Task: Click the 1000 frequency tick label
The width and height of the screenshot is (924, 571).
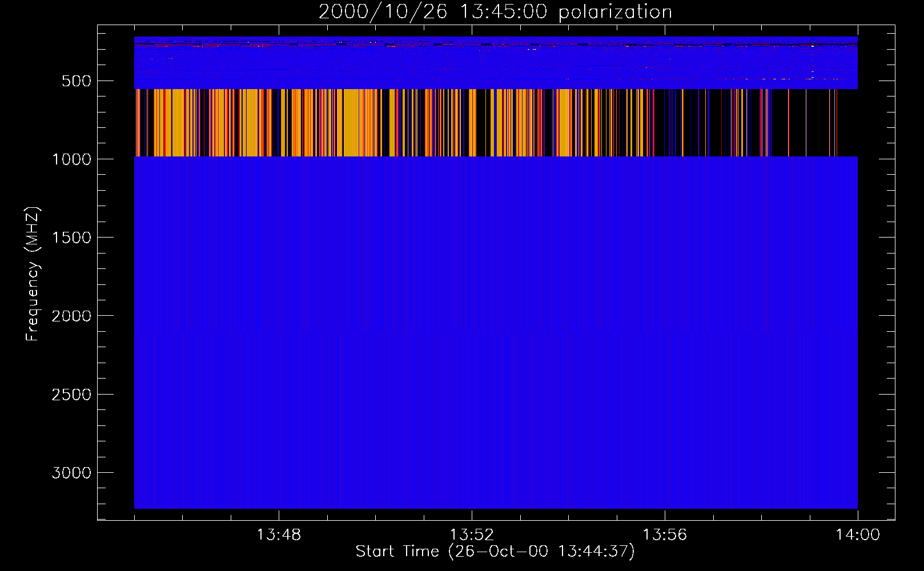Action: (x=71, y=159)
